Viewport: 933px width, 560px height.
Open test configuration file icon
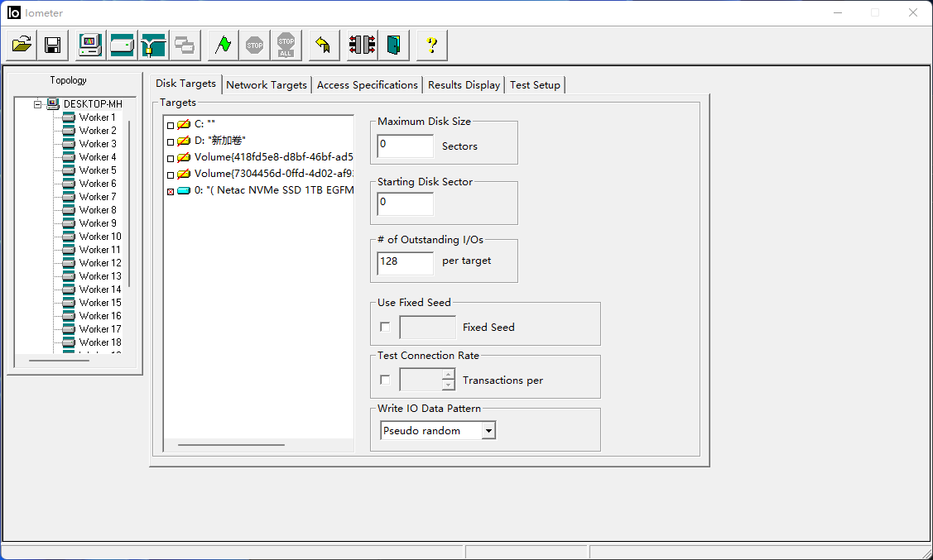[22, 45]
